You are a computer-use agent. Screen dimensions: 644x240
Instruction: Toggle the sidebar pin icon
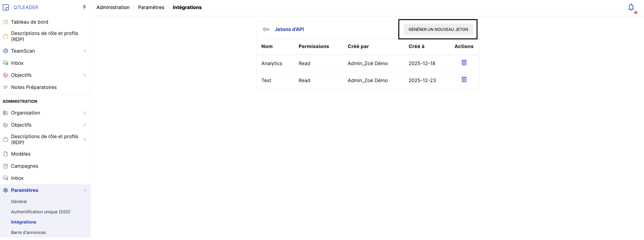84,7
